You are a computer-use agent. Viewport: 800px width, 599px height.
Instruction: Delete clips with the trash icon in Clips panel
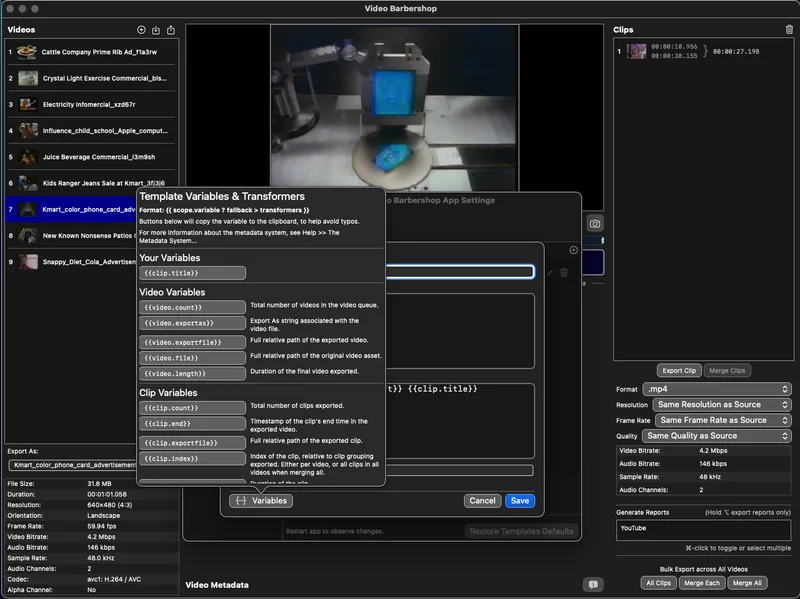[x=789, y=30]
